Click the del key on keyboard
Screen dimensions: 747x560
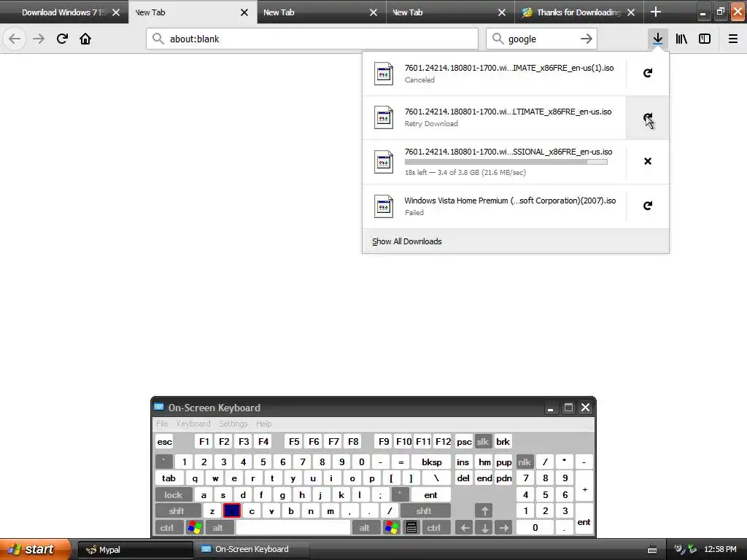(x=463, y=478)
